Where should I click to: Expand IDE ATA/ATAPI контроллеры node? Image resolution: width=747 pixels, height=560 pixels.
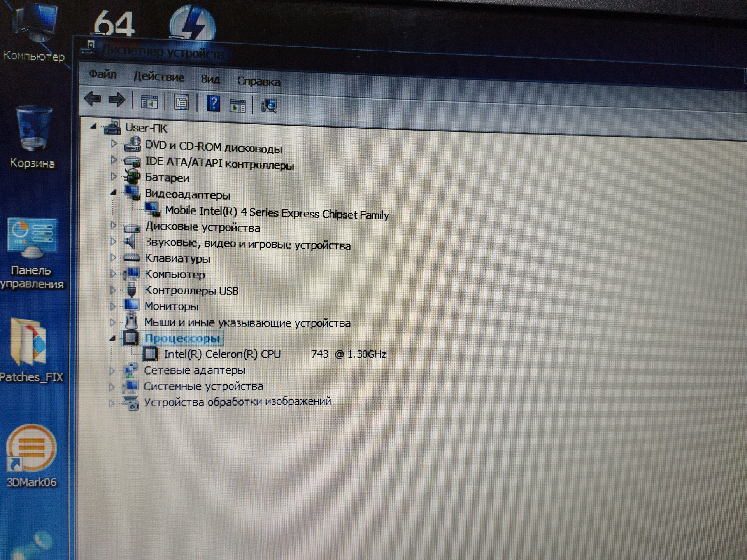(x=113, y=160)
